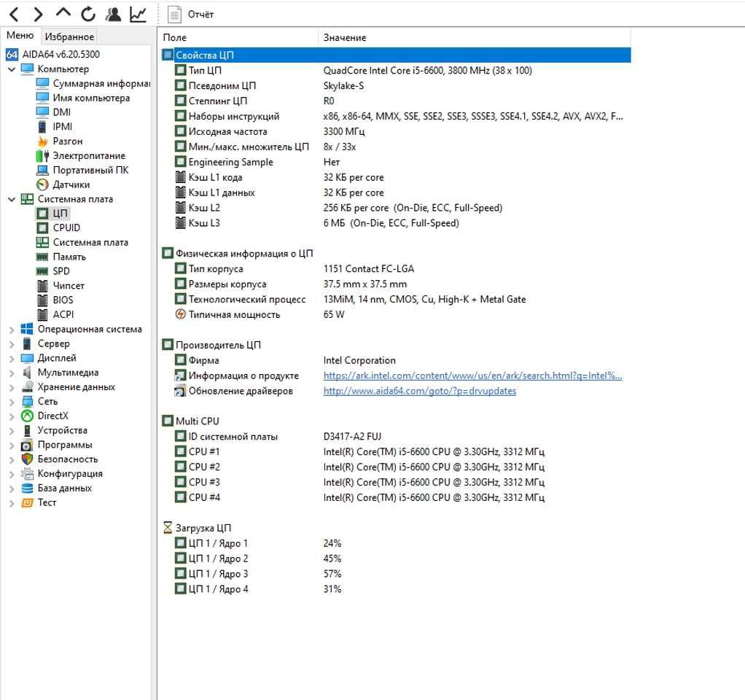Select the Имя компьютера icon
The height and width of the screenshot is (700, 745).
[x=42, y=98]
